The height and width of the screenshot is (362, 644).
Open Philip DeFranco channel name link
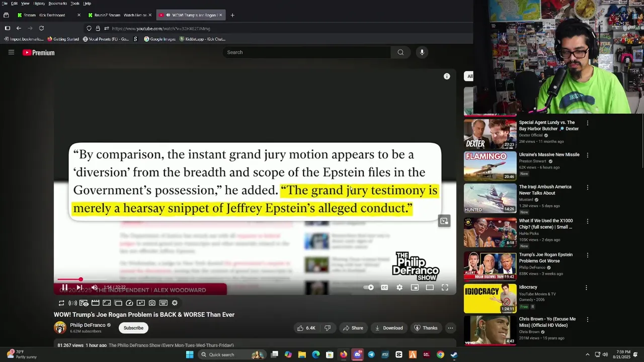pyautogui.click(x=88, y=325)
